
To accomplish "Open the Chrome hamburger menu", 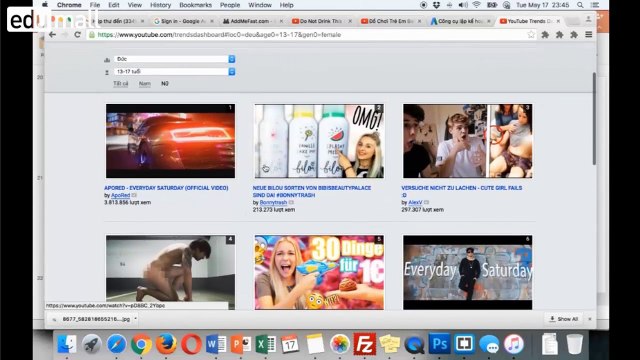I will [x=589, y=35].
